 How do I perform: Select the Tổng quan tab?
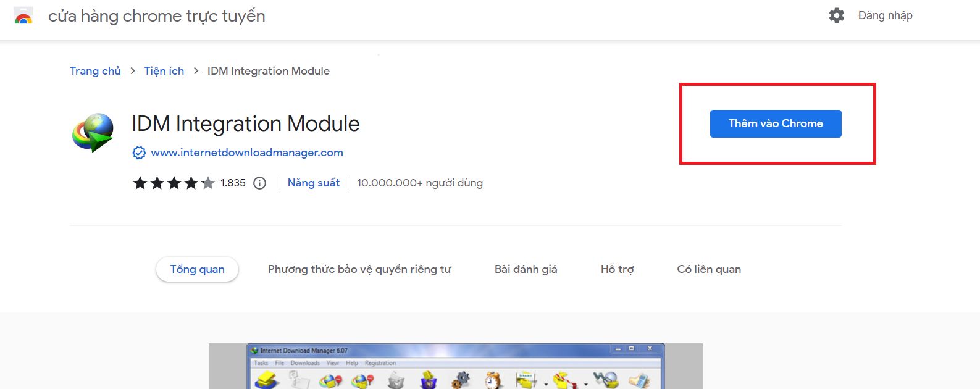tap(198, 269)
